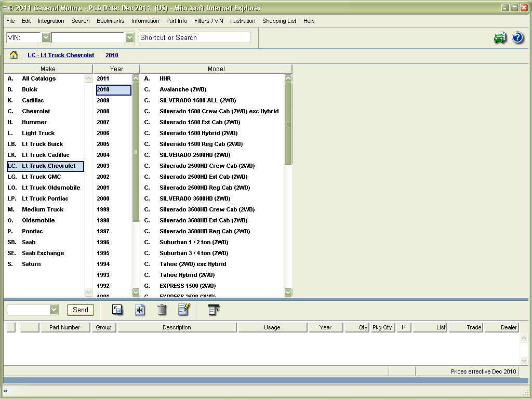Click the Year list scroll down arrow
This screenshot has width=532, height=399.
point(136,292)
